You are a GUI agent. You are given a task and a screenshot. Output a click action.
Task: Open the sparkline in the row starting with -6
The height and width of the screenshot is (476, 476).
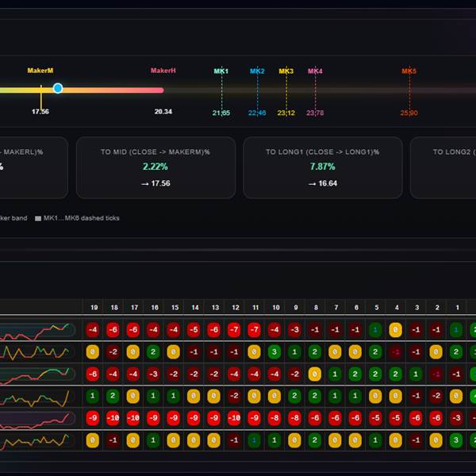(x=37, y=374)
